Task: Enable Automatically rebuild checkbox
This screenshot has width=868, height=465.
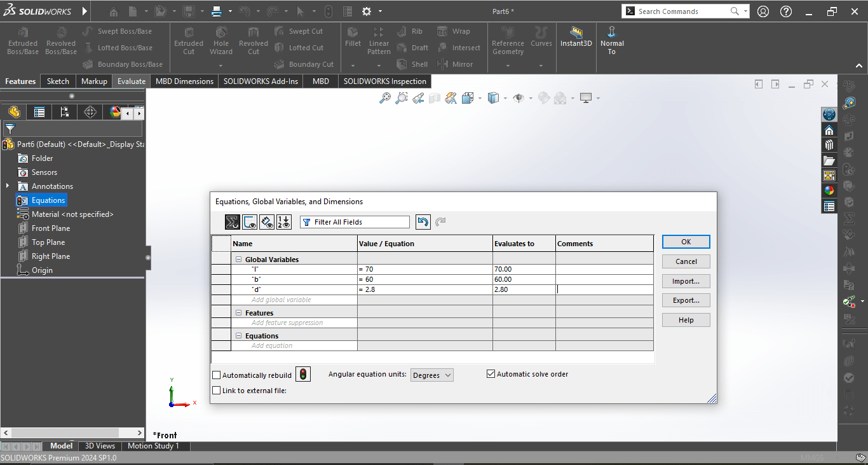Action: [x=216, y=375]
